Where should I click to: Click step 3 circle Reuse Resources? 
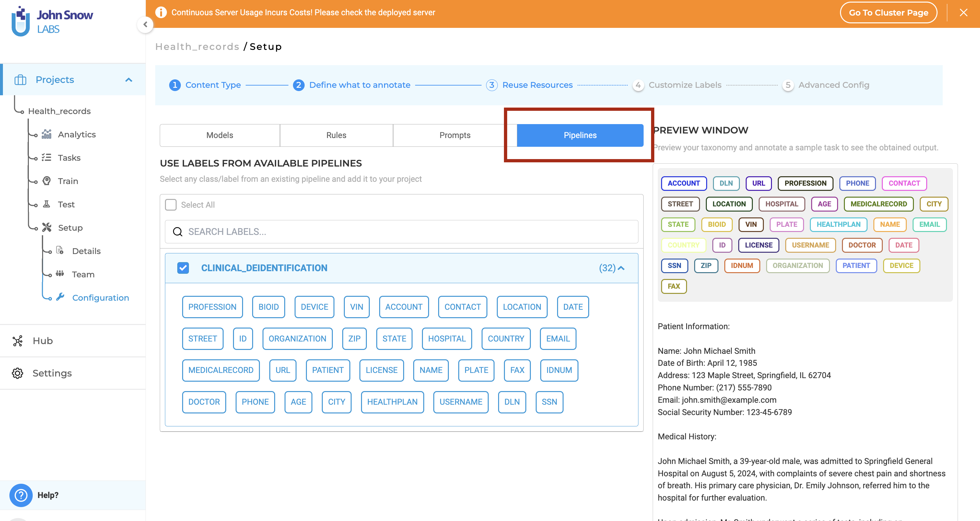coord(492,85)
